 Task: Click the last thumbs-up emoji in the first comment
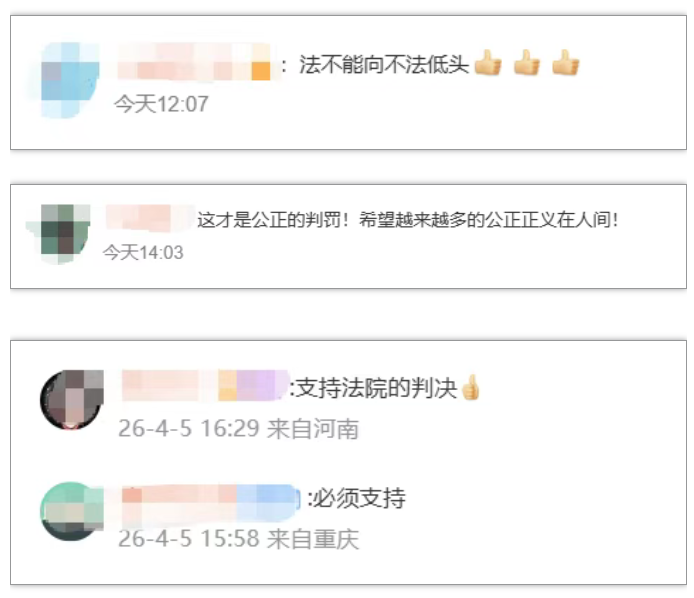566,62
